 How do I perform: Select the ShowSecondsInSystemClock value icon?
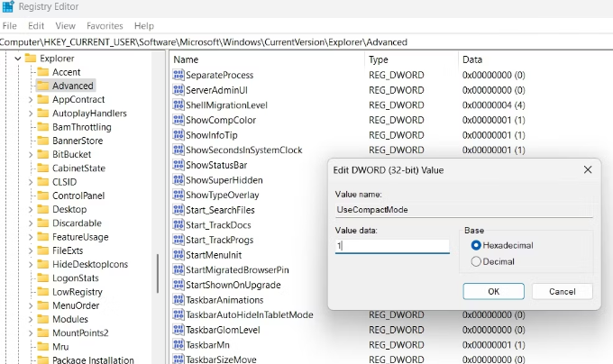178,150
